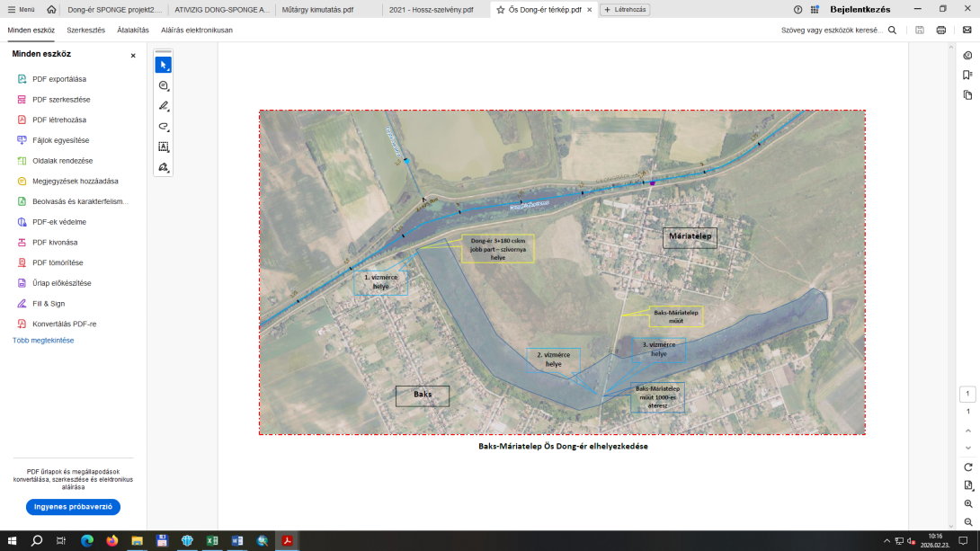The width and height of the screenshot is (980, 551).
Task: Go to the home icon
Action: point(51,9)
